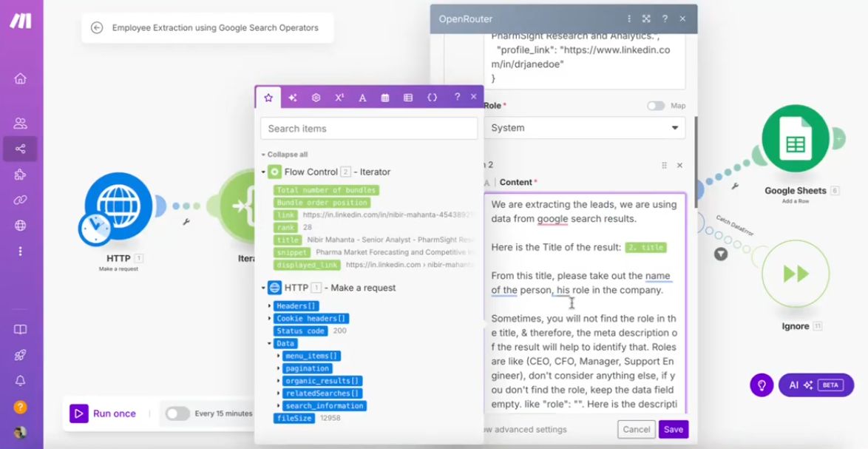Open array functions table tab
Viewport: 868px width, 449px height.
(409, 98)
